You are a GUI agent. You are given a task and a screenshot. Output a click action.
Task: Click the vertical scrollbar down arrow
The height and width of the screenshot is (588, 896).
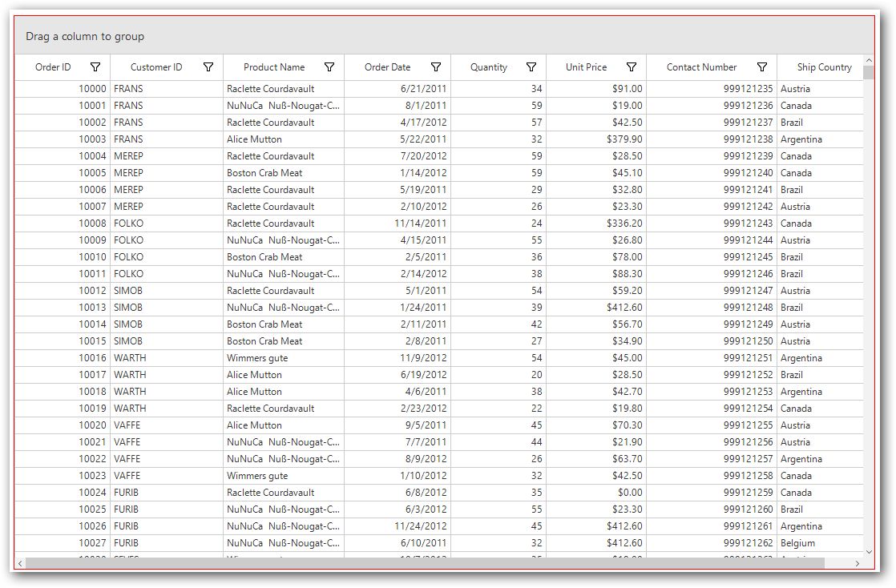[x=869, y=552]
